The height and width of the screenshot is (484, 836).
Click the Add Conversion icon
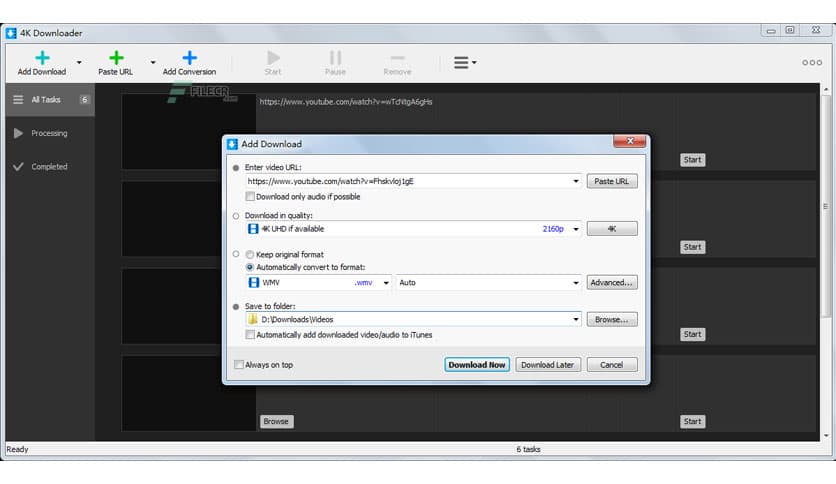click(189, 58)
